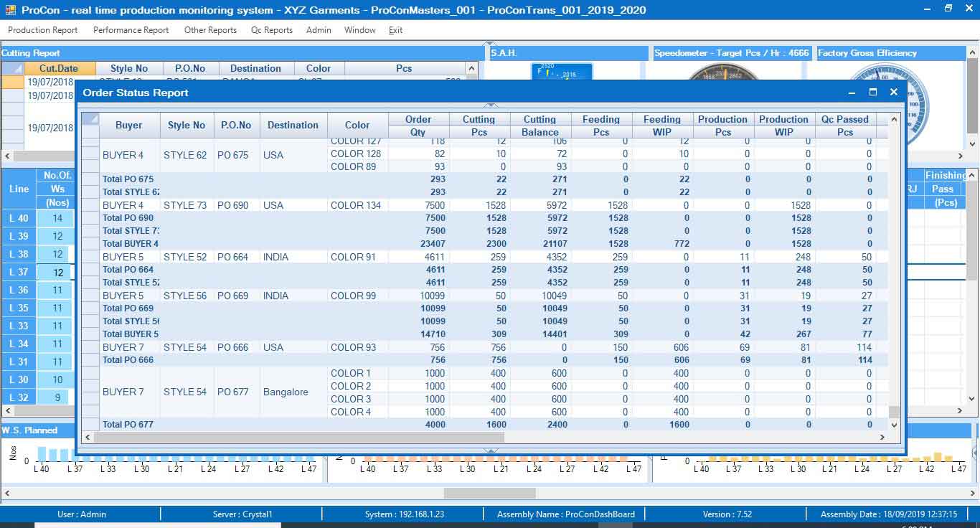Open the Production Report menu
Image resolution: width=980 pixels, height=528 pixels.
tap(42, 30)
